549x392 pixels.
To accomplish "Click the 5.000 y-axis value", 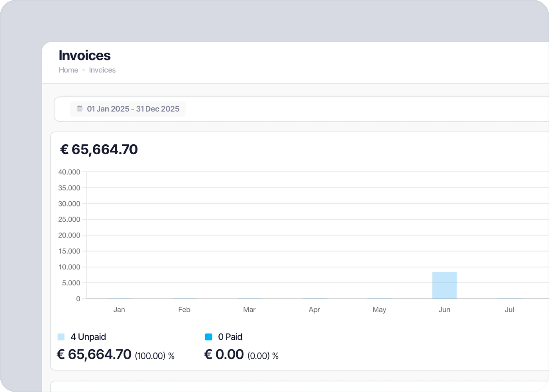I will [71, 283].
